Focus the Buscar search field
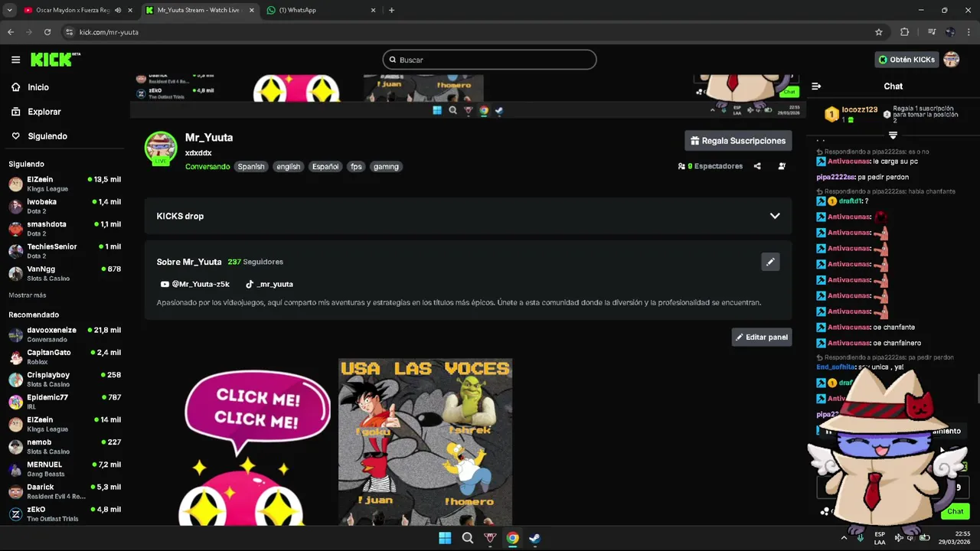 coord(489,60)
